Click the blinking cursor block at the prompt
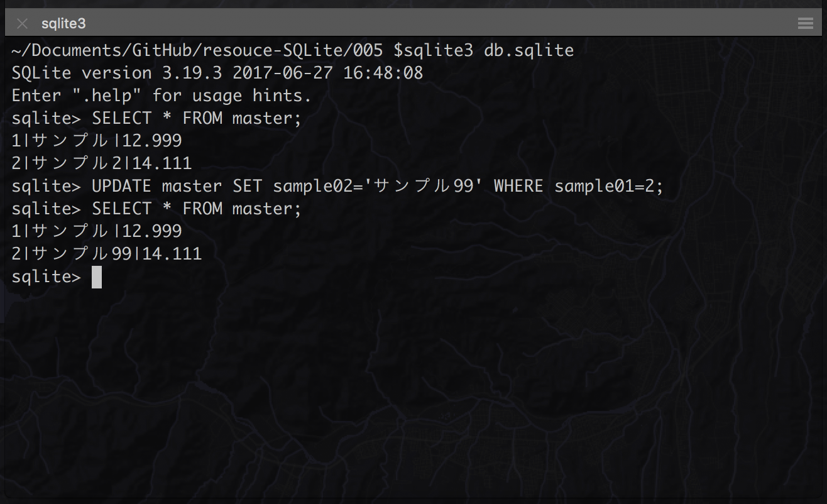The width and height of the screenshot is (827, 504). (x=97, y=277)
